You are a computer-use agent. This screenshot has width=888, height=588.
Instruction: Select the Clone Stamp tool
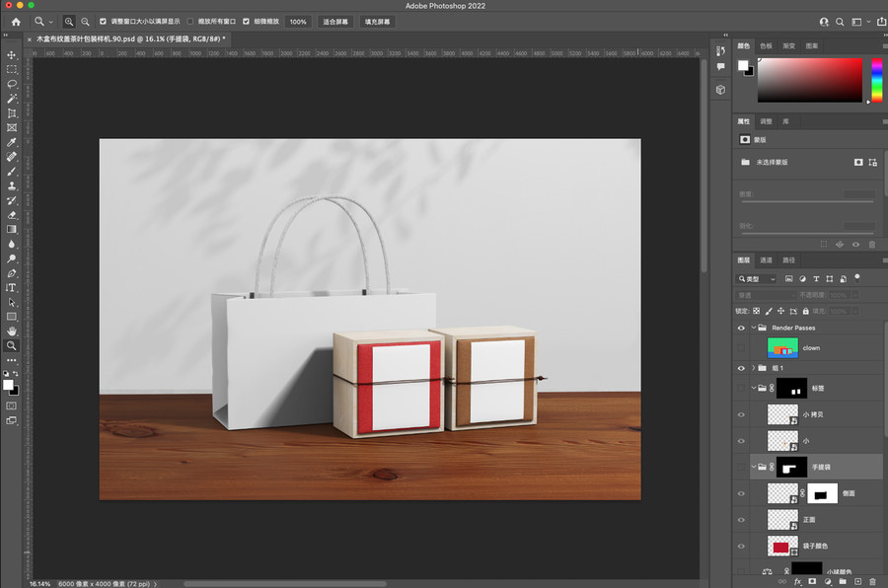tap(11, 185)
